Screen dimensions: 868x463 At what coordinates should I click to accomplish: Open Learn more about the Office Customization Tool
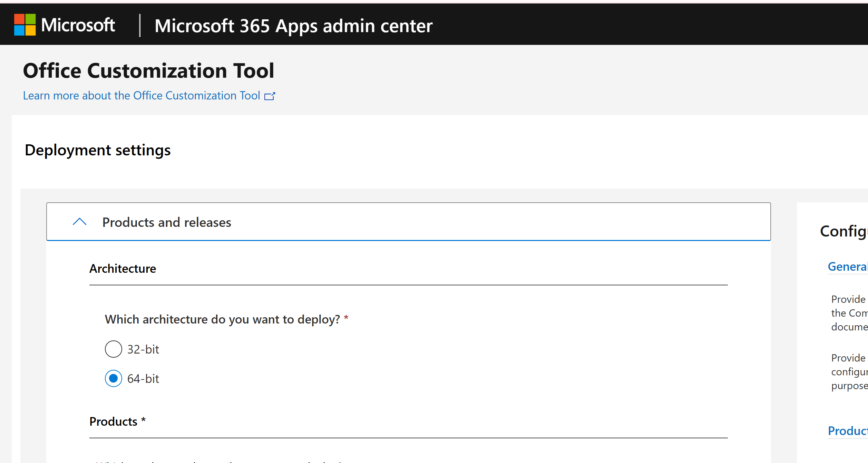[x=141, y=96]
